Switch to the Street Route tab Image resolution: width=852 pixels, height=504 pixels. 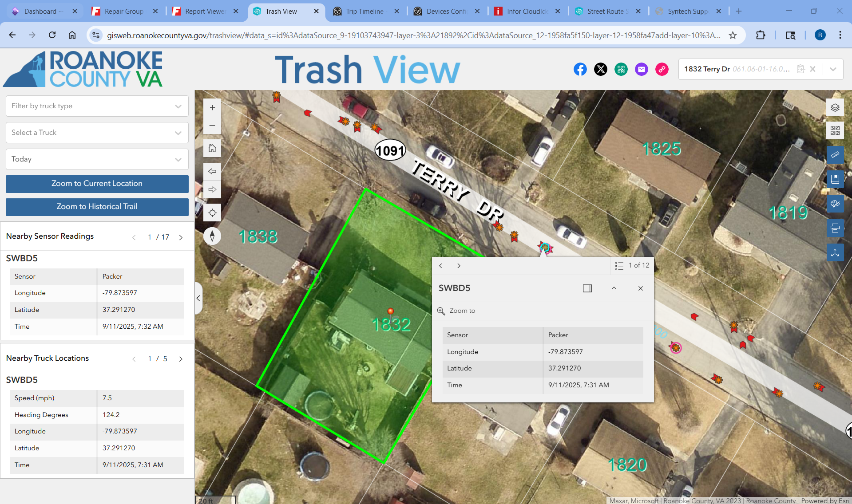coord(608,11)
